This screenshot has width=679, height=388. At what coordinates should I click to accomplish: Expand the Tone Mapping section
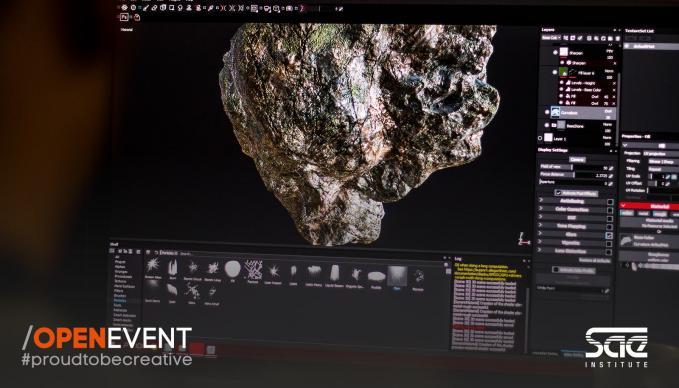pyautogui.click(x=541, y=226)
